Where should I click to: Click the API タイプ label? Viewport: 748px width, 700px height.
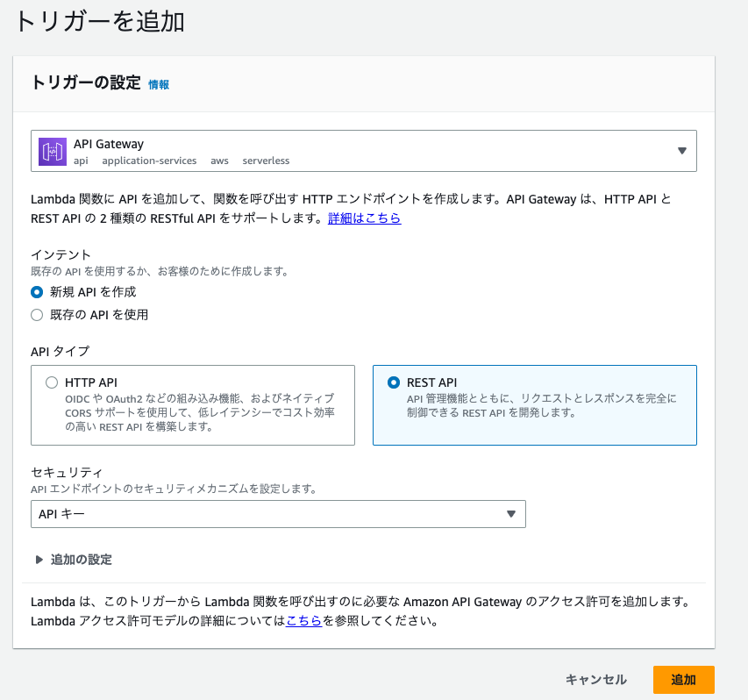click(x=61, y=351)
